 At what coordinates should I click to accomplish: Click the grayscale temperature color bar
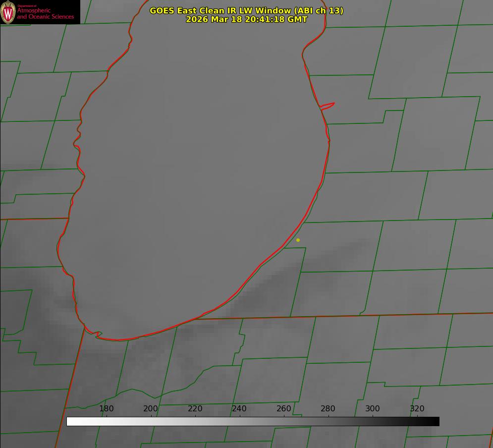[x=253, y=422]
